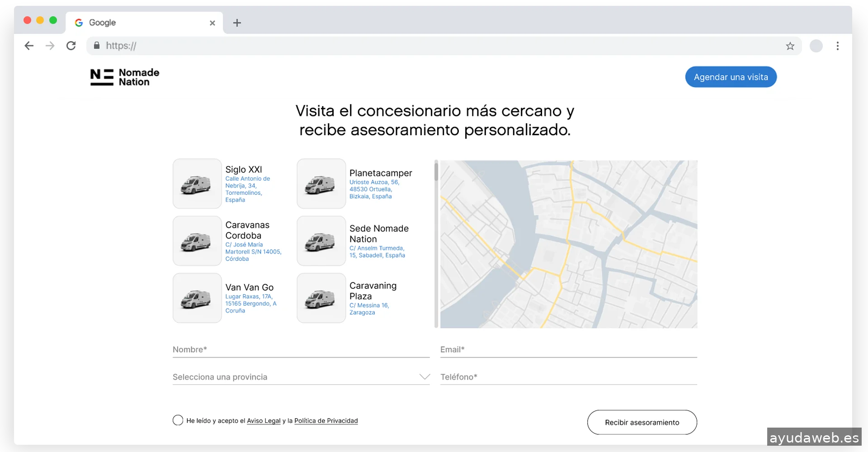Click the Nomade Nation logo
The width and height of the screenshot is (868, 452).
[x=125, y=77]
